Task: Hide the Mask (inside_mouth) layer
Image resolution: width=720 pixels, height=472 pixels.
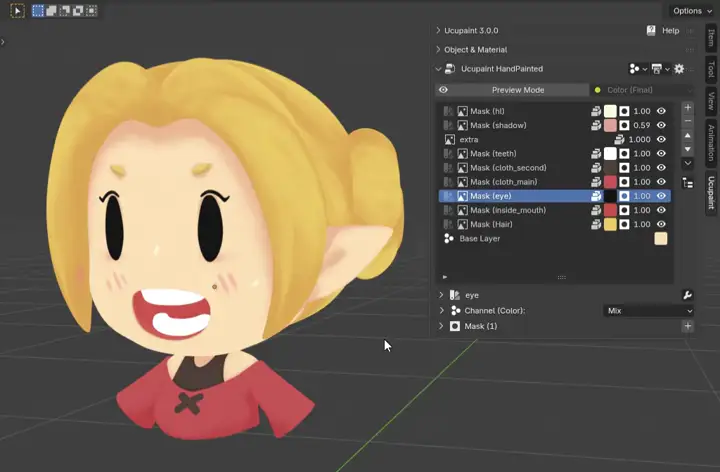Action: 661,210
